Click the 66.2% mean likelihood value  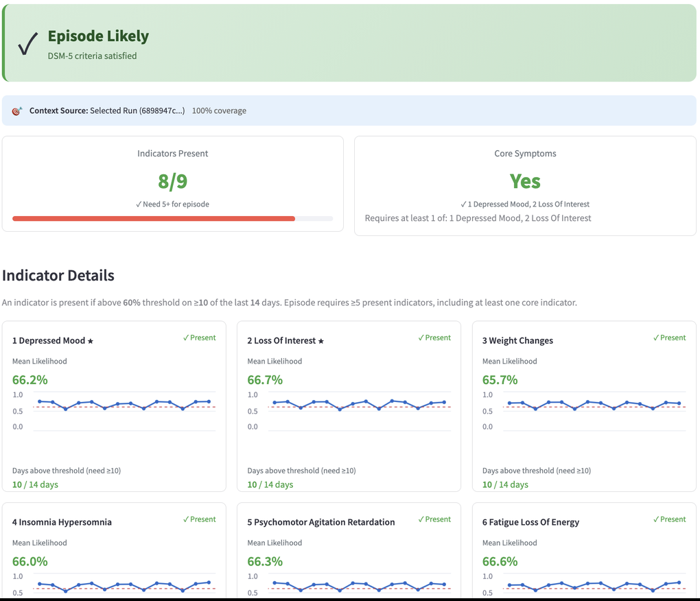coord(30,380)
